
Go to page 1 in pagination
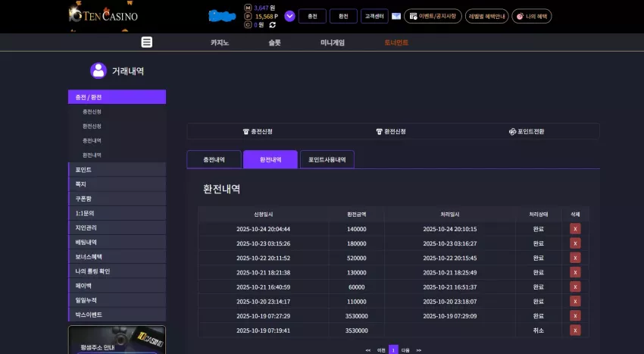pos(393,350)
